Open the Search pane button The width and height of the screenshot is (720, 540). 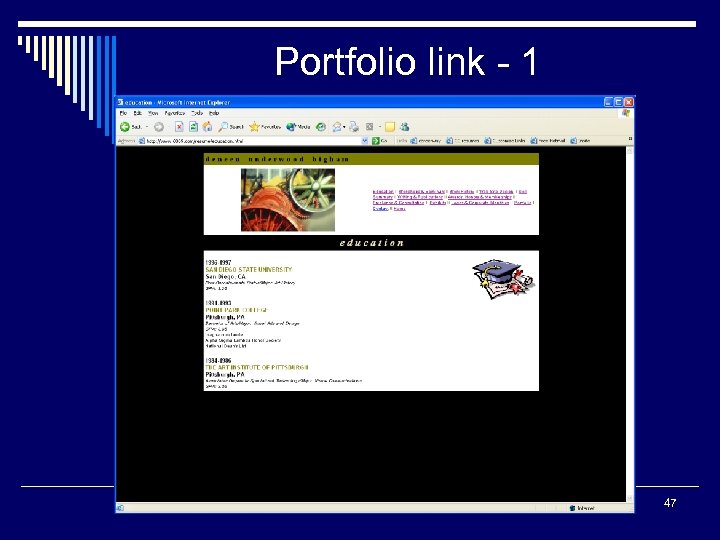(231, 127)
